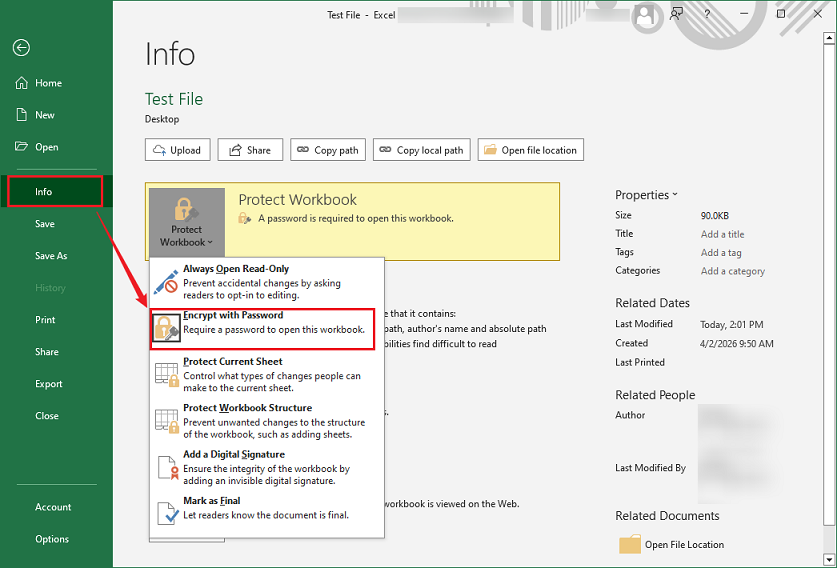Choose Protect Workbook Structure
837x568 pixels.
coord(267,421)
